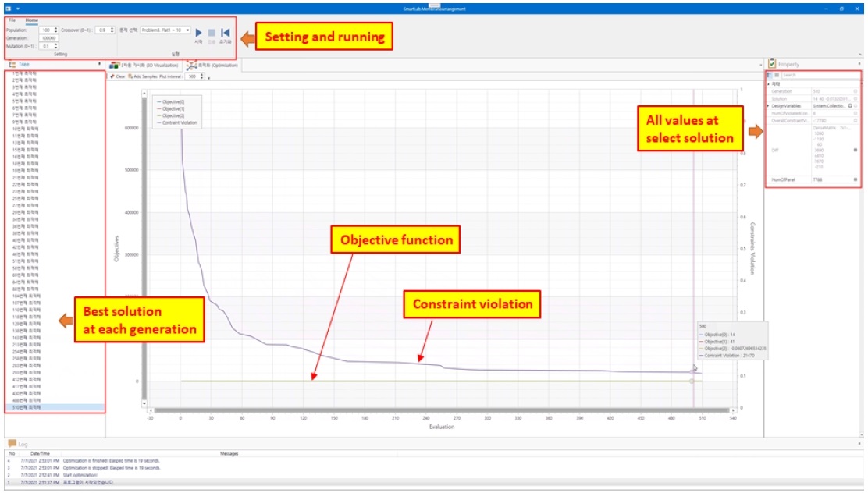Start the optimization with the play icon
This screenshot has height=493, width=868.
pyautogui.click(x=199, y=33)
